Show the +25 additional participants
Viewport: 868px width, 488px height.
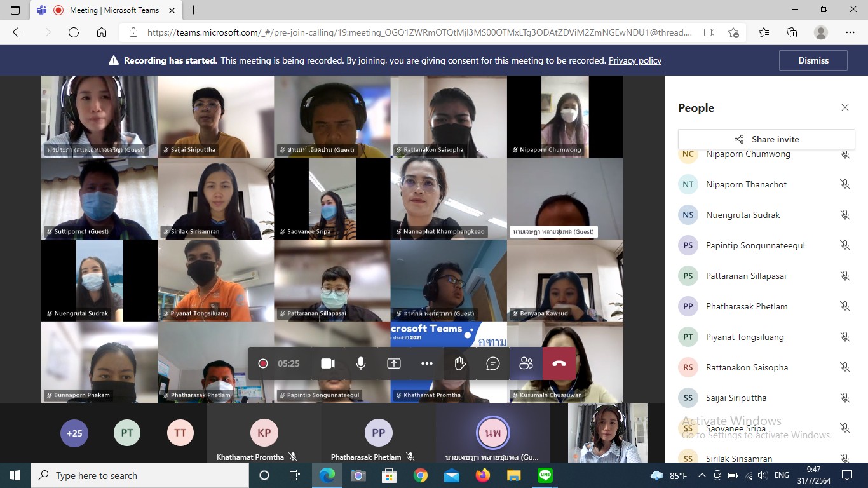(74, 433)
